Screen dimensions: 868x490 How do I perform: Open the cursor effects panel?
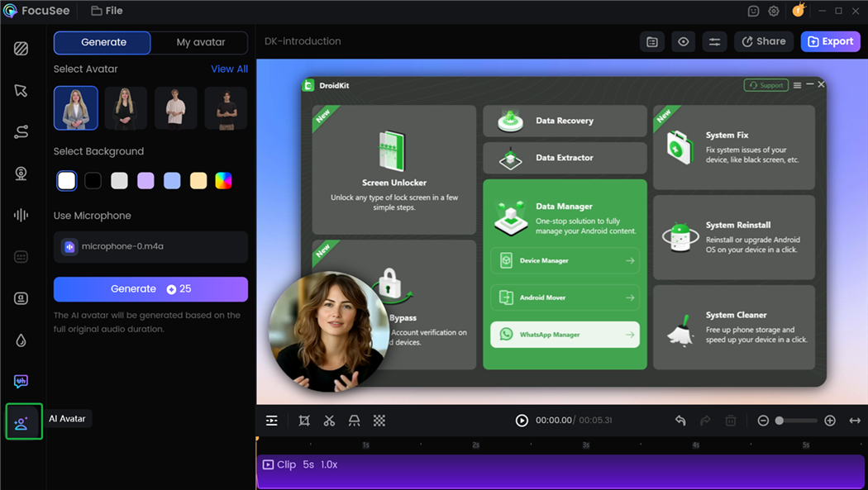coord(23,90)
